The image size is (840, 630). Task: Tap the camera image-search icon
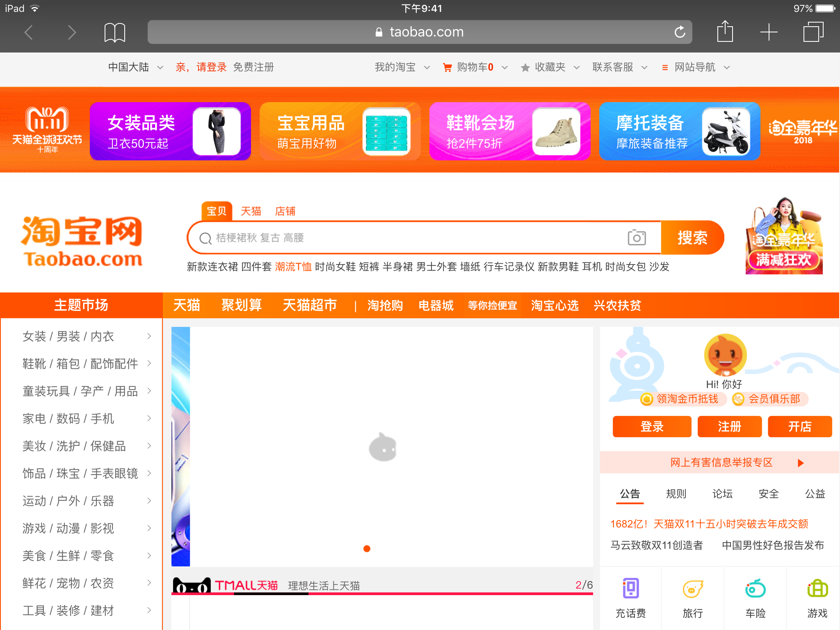[637, 237]
